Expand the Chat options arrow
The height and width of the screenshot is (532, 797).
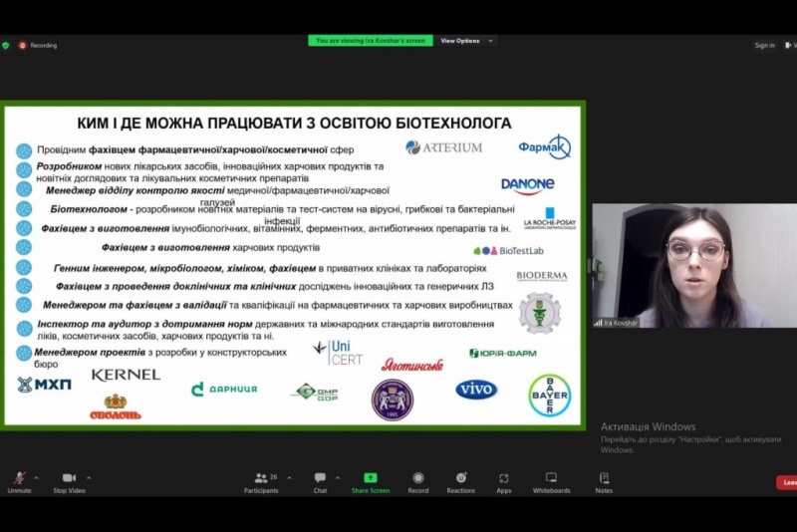coord(338,477)
